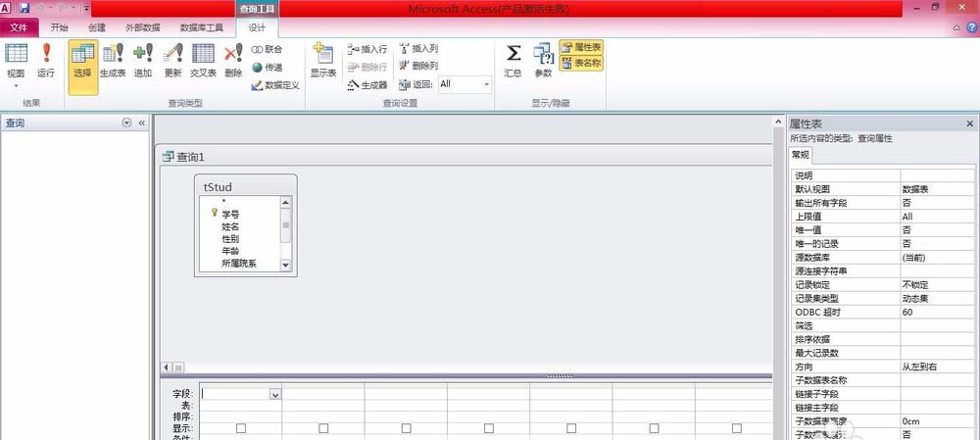The height and width of the screenshot is (440, 980).
Task: Switch to the 外部数据 External Data tab
Action: pyautogui.click(x=142, y=27)
